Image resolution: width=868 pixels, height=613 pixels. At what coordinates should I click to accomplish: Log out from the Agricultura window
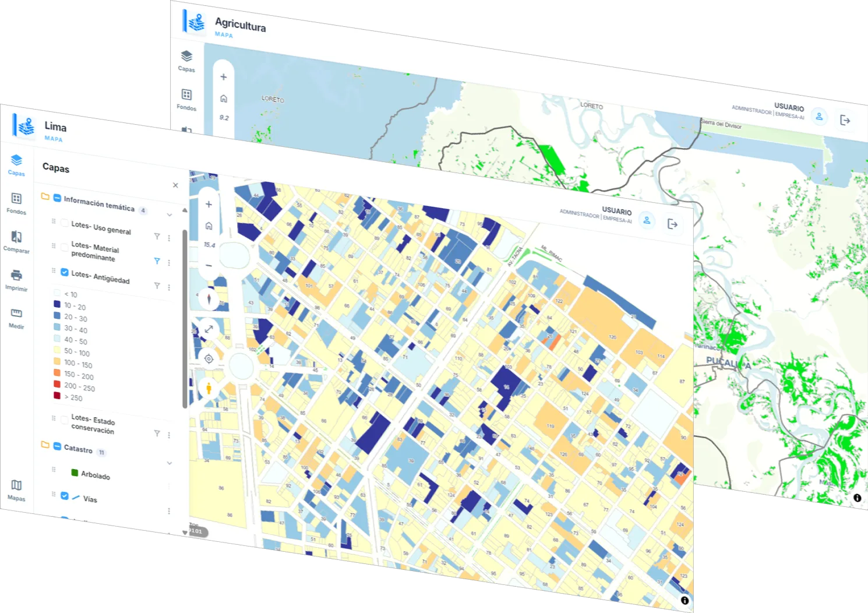[845, 121]
